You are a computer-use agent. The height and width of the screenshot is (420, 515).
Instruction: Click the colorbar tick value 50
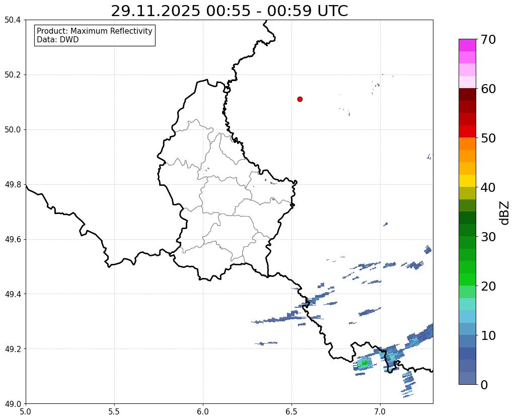pos(488,138)
